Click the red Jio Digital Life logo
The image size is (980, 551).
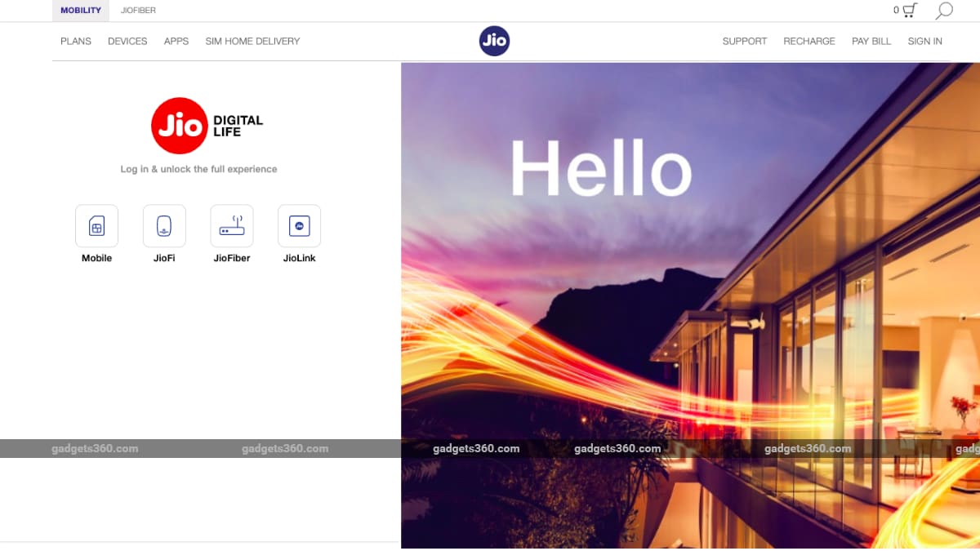pos(207,126)
